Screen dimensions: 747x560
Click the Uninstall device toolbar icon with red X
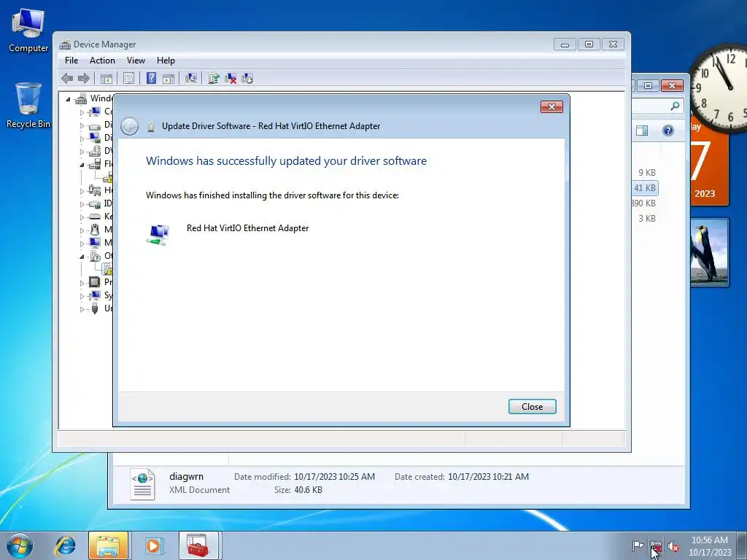click(x=231, y=78)
